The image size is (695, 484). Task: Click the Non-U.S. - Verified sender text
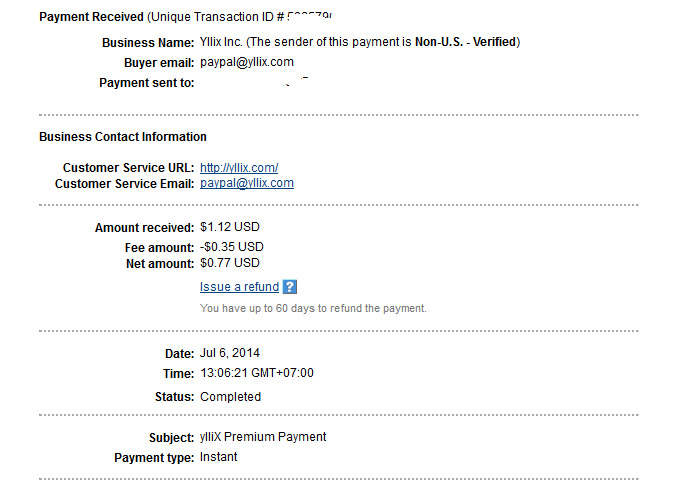coord(466,42)
